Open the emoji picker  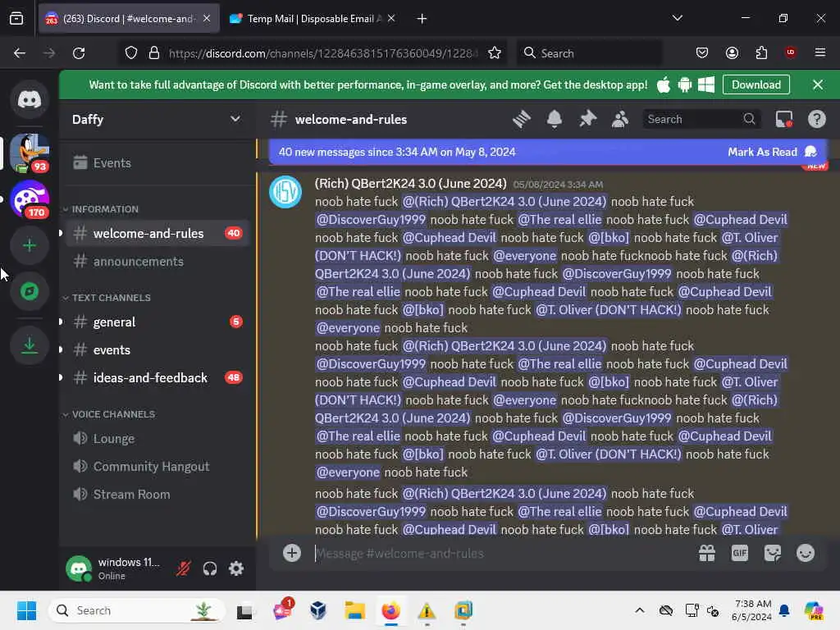[806, 553]
